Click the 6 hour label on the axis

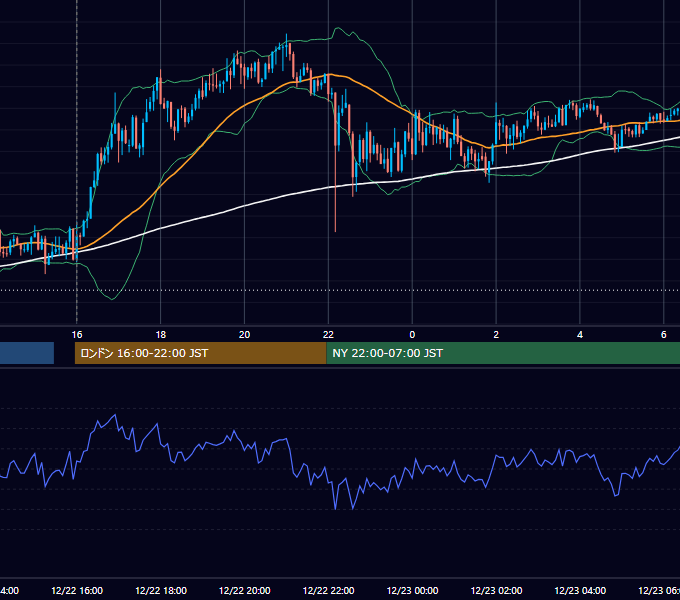point(664,334)
